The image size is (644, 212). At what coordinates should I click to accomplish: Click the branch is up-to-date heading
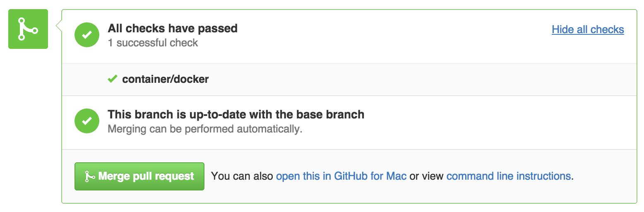tap(236, 115)
